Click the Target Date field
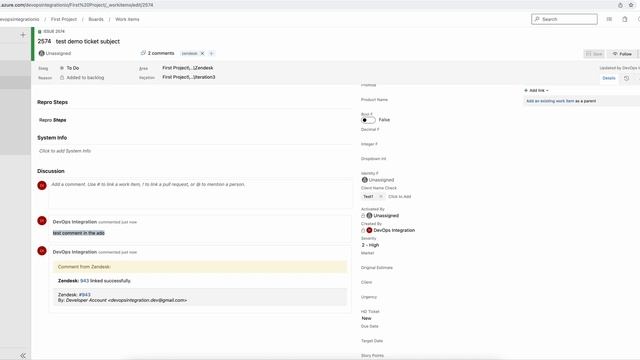Image resolution: width=640 pixels, height=360 pixels. tap(372, 341)
